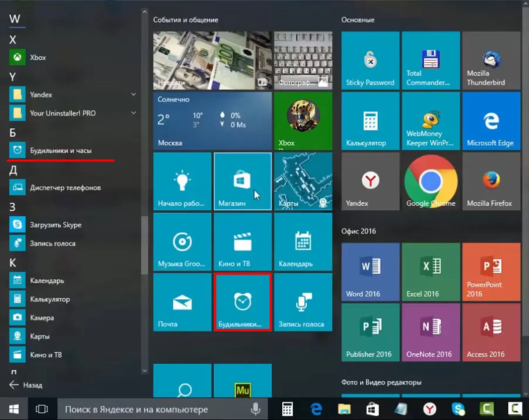The image size is (529, 420).
Task: Open the OneNote 2016 tile
Action: [x=431, y=333]
